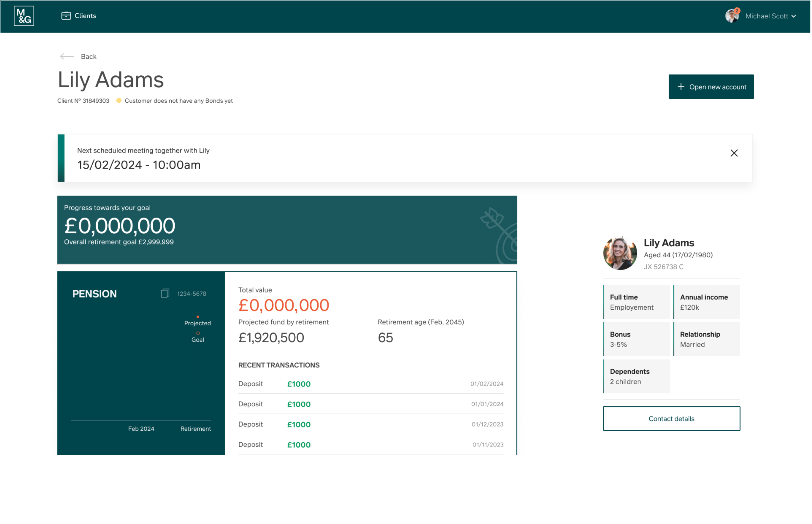Click the Retirement chart axis label
This screenshot has height=524, width=812.
196,429
